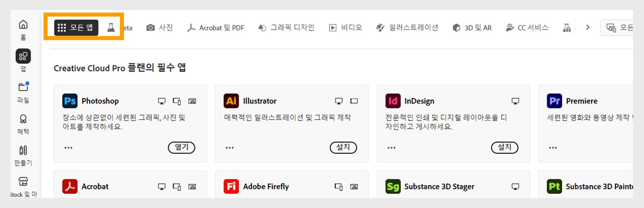This screenshot has width=644, height=208.
Task: Open Premiere more options (...) menu
Action: (x=553, y=148)
